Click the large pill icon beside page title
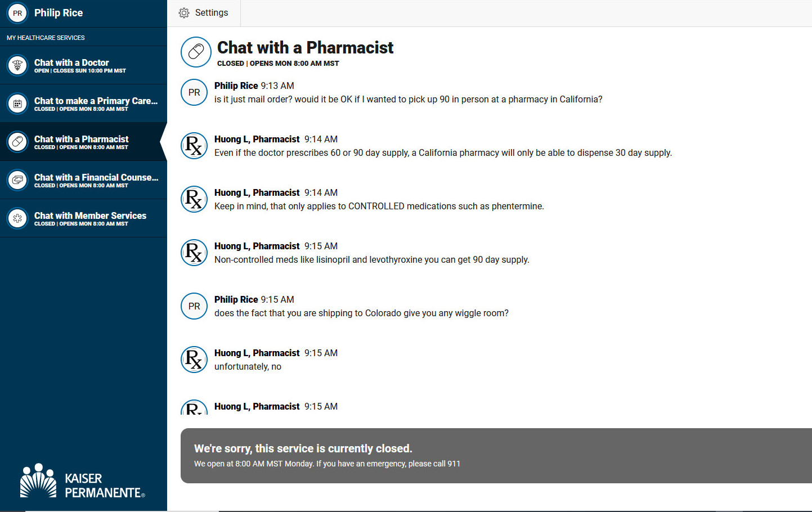This screenshot has height=512, width=812. (x=196, y=52)
